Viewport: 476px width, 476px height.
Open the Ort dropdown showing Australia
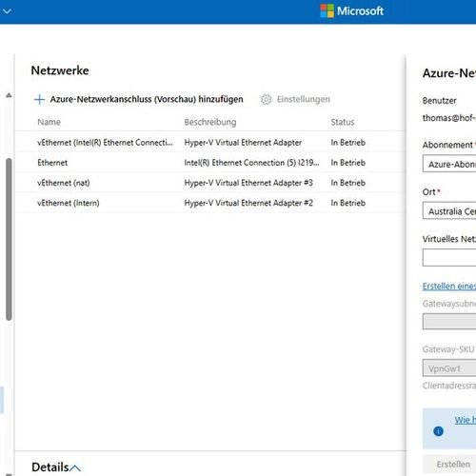pyautogui.click(x=449, y=211)
